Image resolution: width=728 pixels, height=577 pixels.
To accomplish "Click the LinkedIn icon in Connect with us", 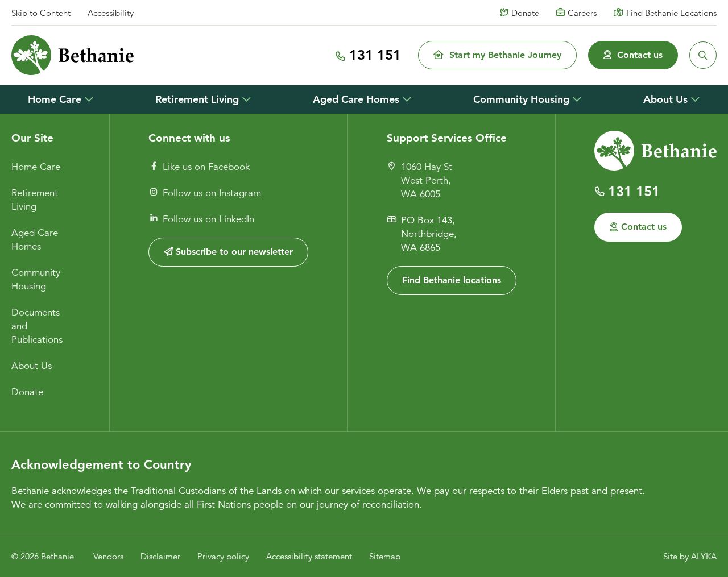I will 154,218.
